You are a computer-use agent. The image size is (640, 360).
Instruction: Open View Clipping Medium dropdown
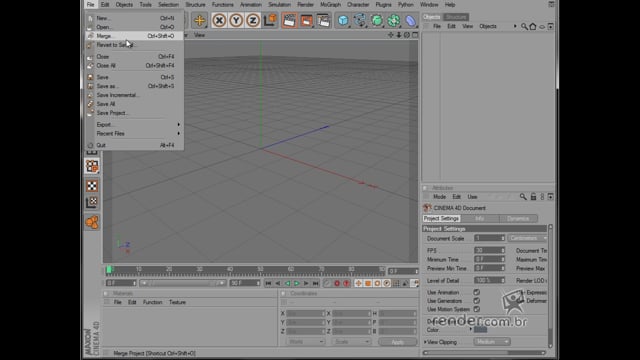point(492,342)
